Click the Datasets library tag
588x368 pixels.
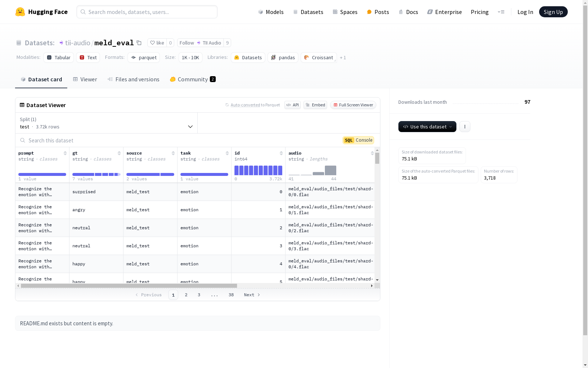coord(248,57)
